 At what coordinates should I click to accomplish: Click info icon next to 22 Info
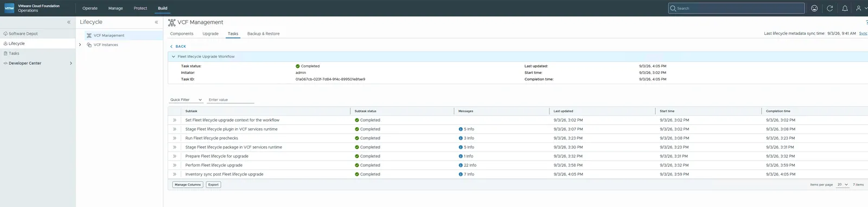tap(461, 165)
